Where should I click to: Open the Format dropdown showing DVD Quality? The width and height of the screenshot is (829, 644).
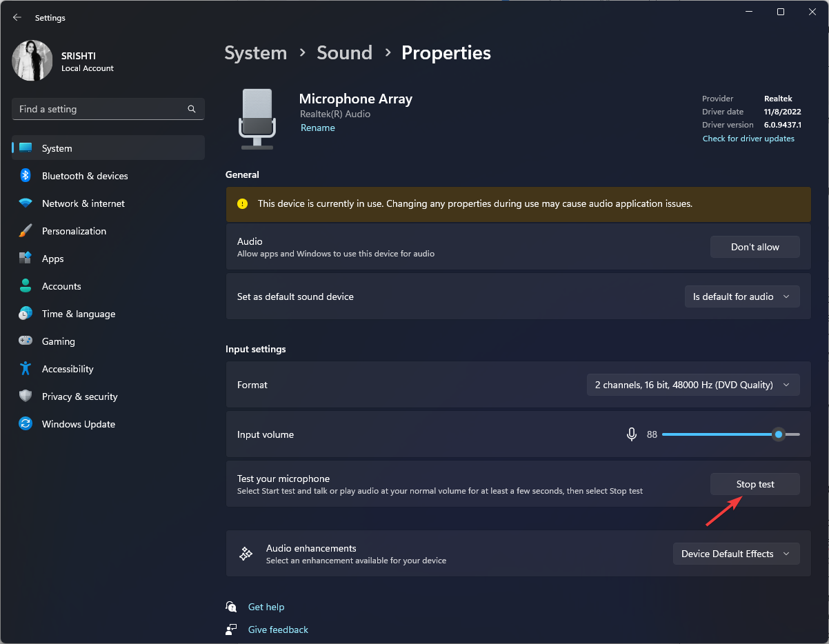coord(693,385)
